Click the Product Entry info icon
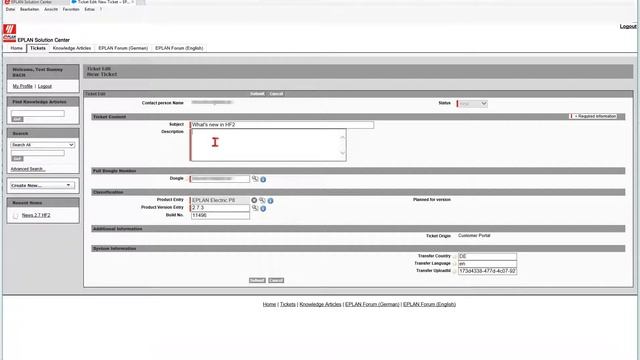 (x=270, y=201)
